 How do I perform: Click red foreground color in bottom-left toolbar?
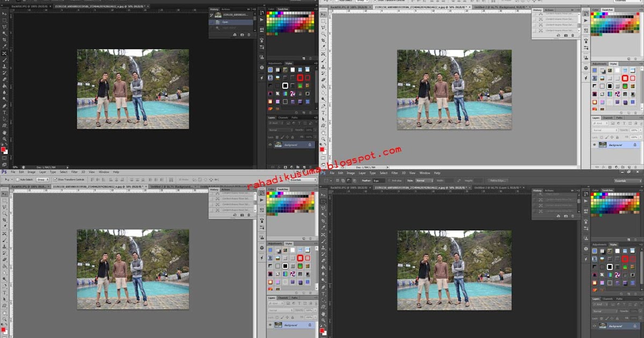(x=3, y=329)
